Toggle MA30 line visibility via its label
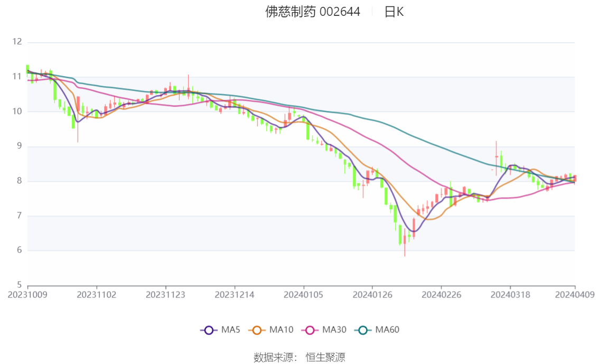Image resolution: width=599 pixels, height=364 pixels. (334, 330)
